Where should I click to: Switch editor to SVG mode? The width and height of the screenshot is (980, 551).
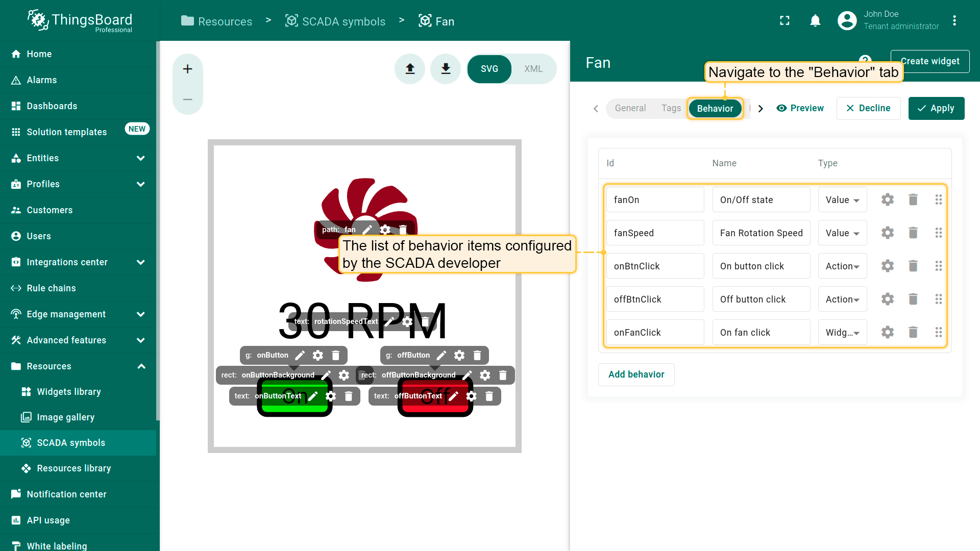click(489, 69)
